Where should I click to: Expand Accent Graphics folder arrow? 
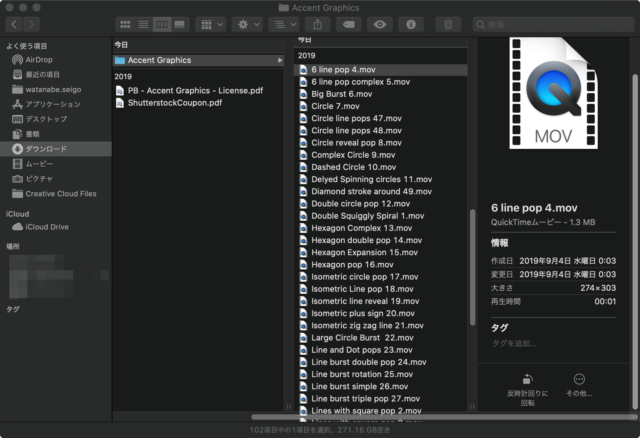(280, 60)
